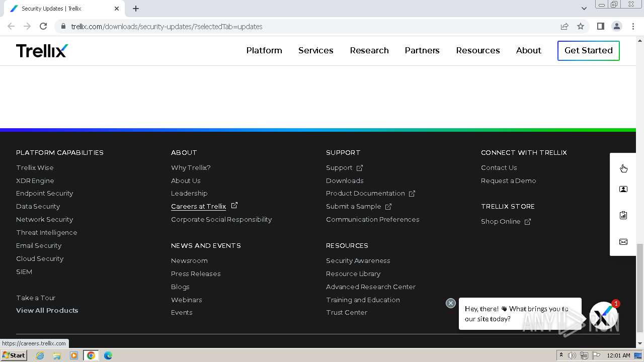Reload the page with the refresh icon
The image size is (644, 362).
click(x=43, y=26)
